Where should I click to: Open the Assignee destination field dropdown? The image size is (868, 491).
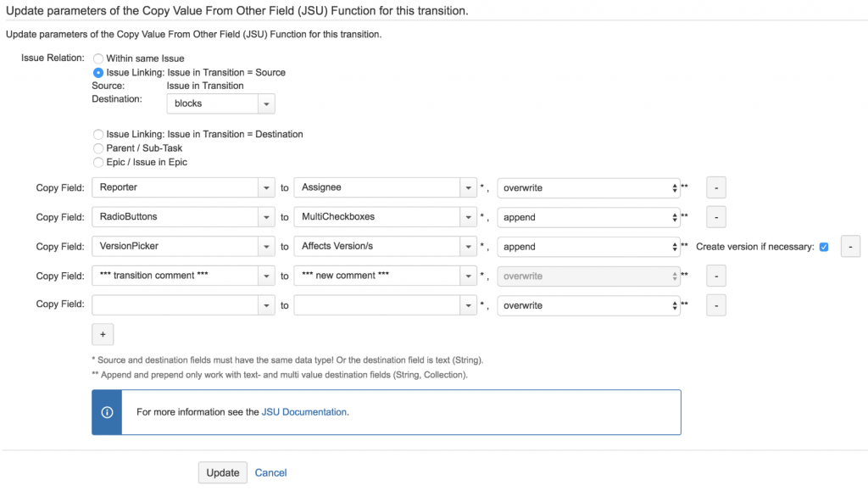[x=386, y=187]
